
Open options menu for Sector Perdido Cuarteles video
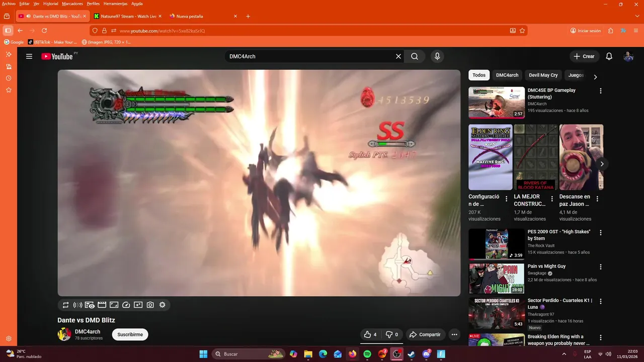(600, 302)
